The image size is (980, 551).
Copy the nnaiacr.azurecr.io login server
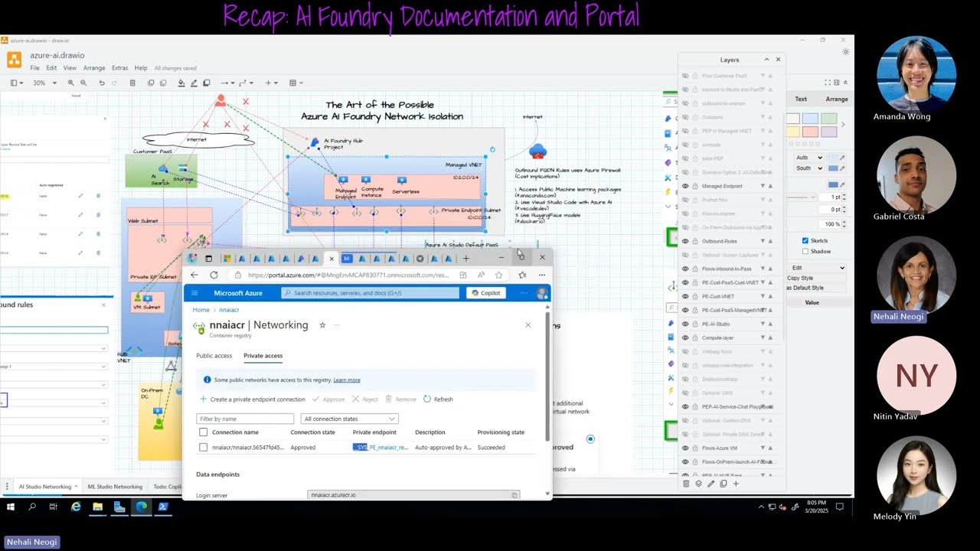[x=514, y=495]
